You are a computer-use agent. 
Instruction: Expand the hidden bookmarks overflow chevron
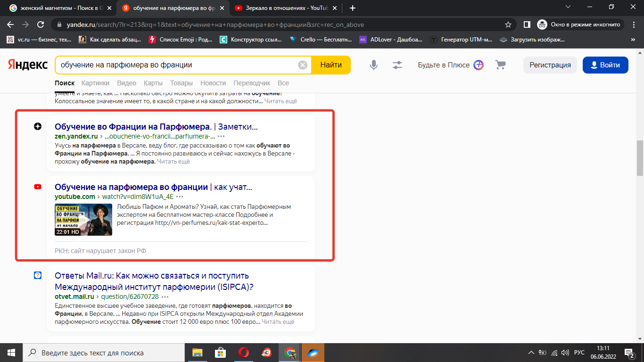tap(634, 40)
